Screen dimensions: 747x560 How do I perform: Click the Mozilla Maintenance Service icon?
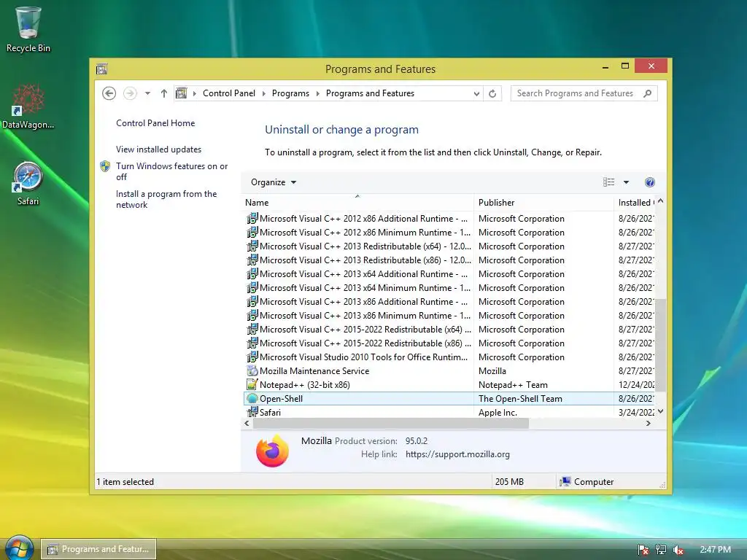coord(252,371)
